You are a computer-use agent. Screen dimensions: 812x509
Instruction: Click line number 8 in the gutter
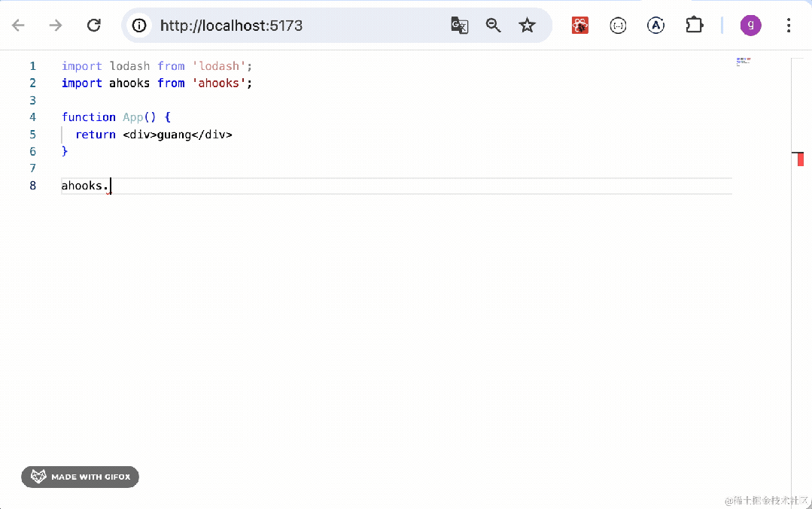pos(32,186)
